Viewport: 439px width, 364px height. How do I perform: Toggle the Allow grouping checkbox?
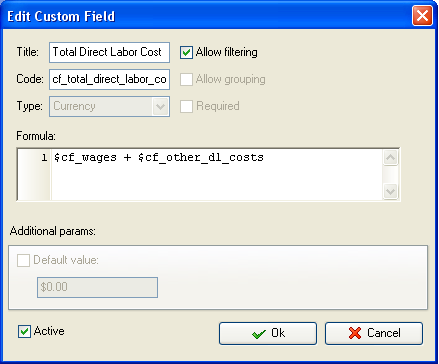pos(186,79)
